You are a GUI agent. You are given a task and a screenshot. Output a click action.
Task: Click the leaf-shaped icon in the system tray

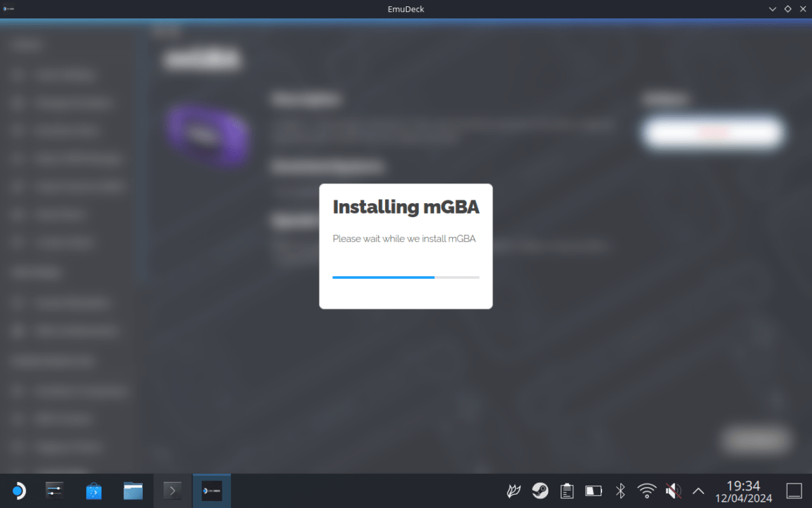click(x=514, y=490)
